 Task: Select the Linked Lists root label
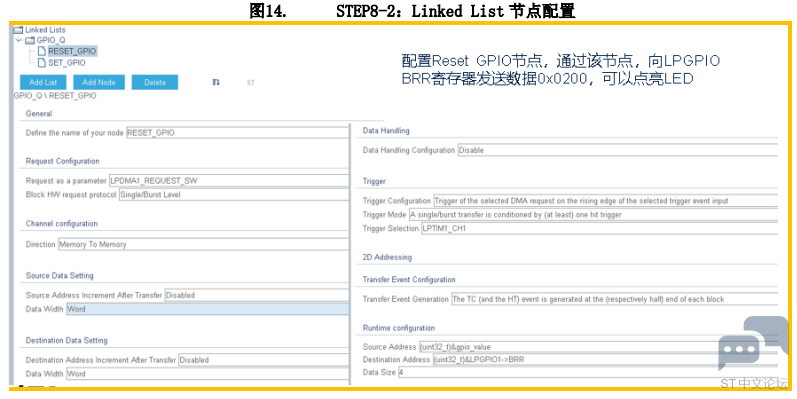pyautogui.click(x=45, y=30)
